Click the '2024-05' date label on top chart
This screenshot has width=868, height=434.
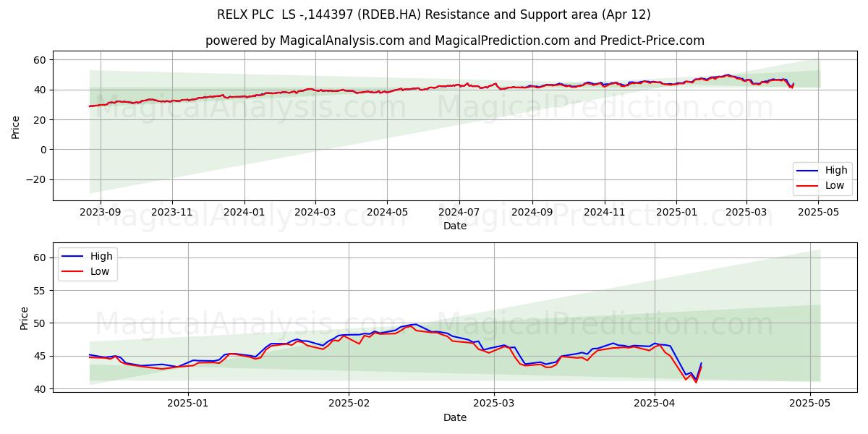click(387, 211)
